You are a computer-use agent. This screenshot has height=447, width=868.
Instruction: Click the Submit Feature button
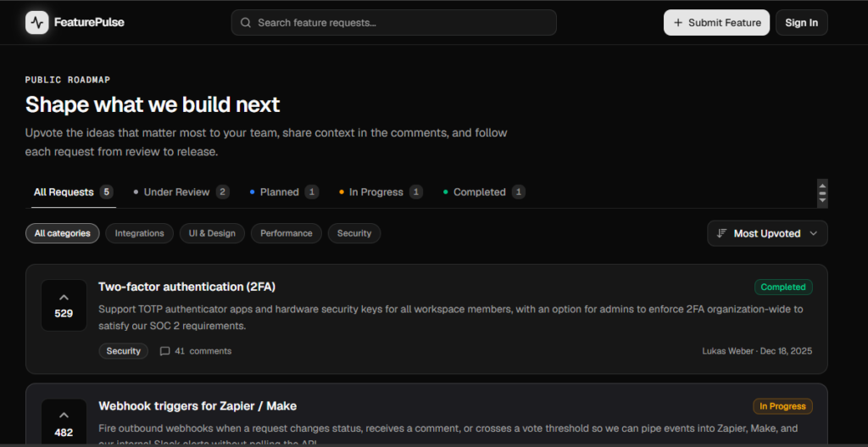tap(716, 23)
